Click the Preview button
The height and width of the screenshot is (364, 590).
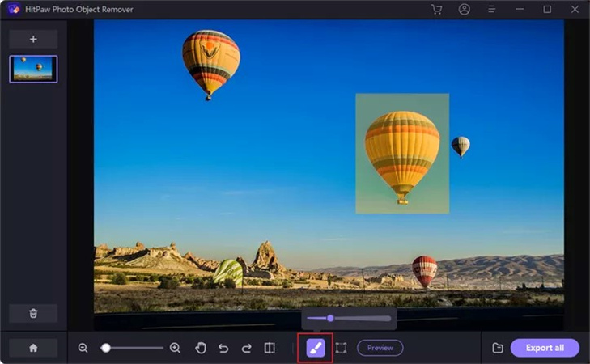point(380,348)
